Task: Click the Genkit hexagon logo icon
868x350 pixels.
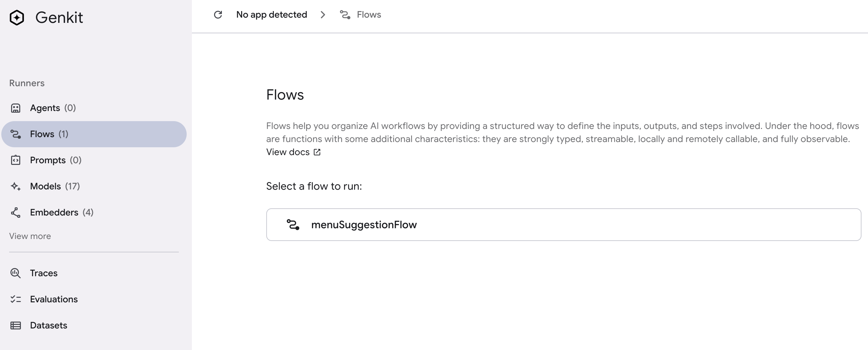Action: click(x=17, y=18)
